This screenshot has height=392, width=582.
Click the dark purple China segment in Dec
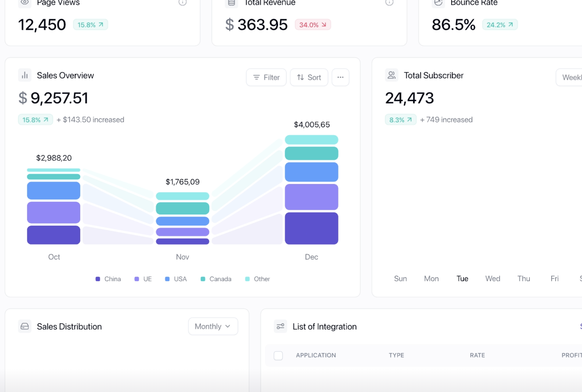click(x=311, y=228)
